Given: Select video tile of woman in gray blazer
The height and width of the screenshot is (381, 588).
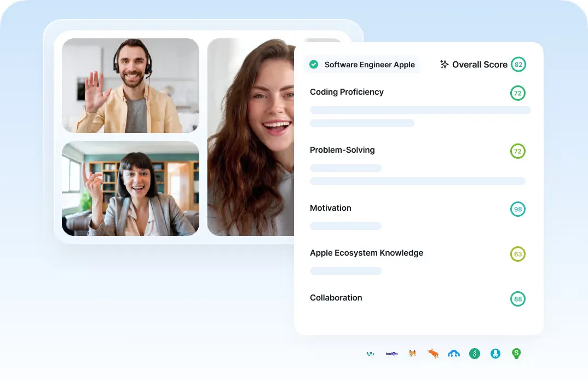Looking at the screenshot, I should coord(130,189).
